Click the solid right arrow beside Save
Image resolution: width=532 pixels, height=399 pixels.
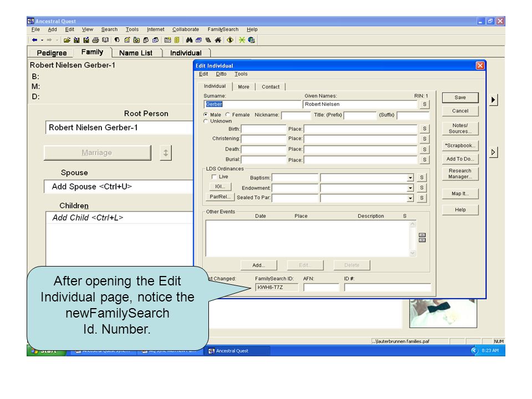pyautogui.click(x=493, y=100)
